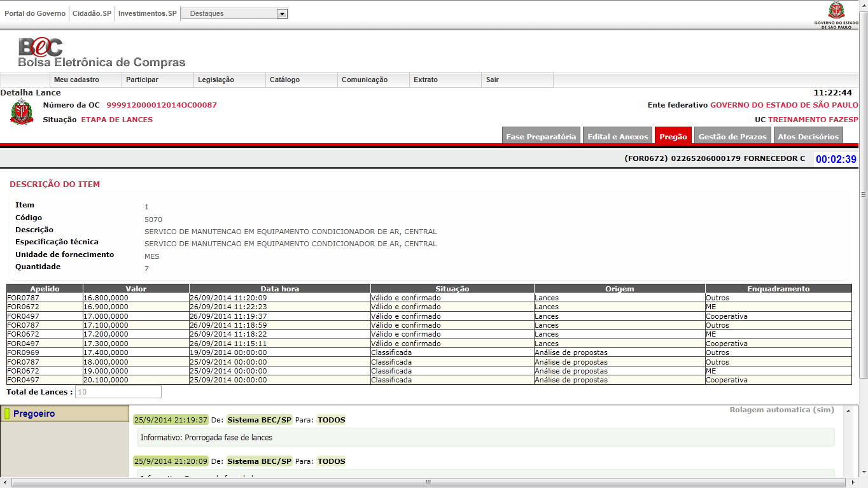Open the Extrato menu

coord(445,80)
